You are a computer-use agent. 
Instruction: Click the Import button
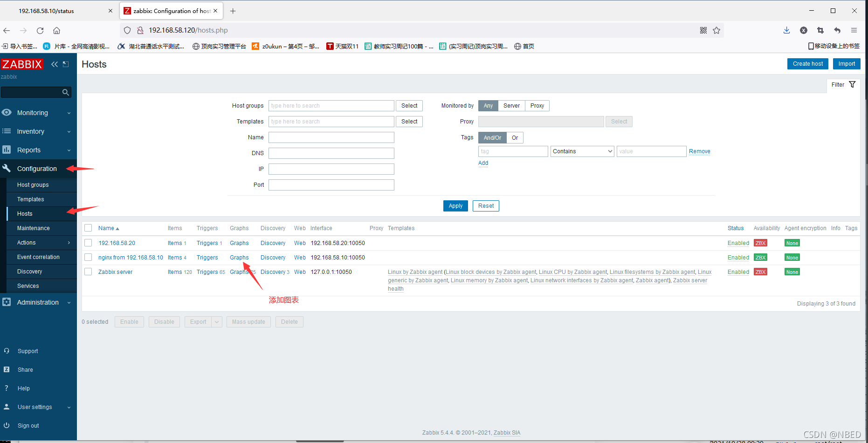pyautogui.click(x=847, y=64)
